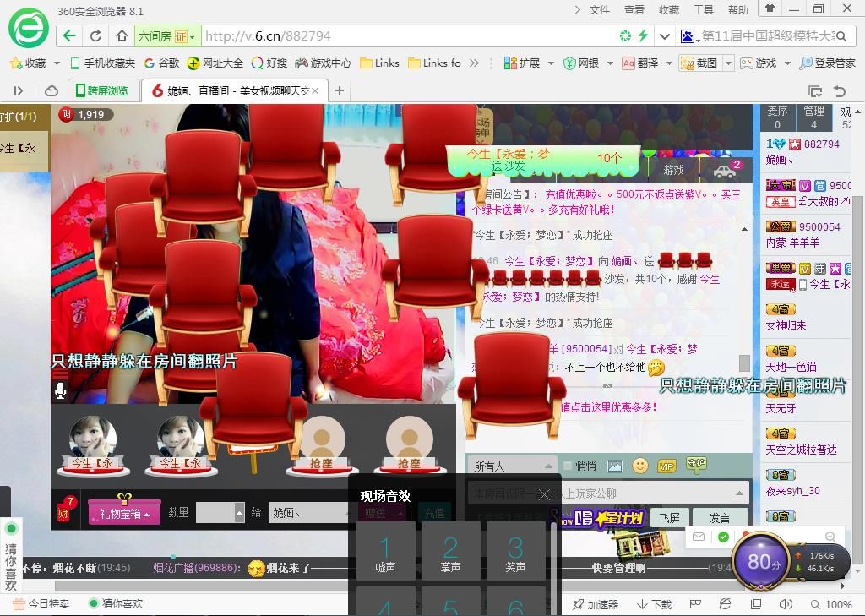Open the 网址大全 bookmark
Viewport: 865px width, 616px height.
(215, 63)
